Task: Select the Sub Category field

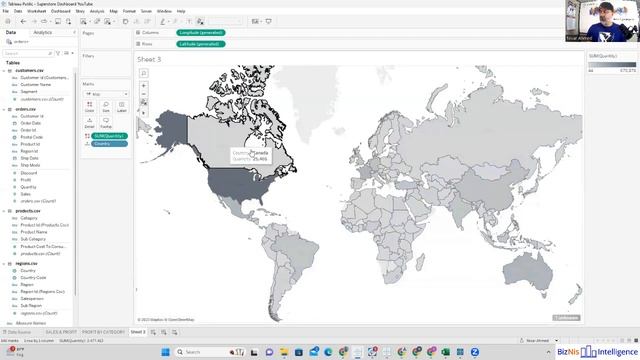Action: pos(33,239)
